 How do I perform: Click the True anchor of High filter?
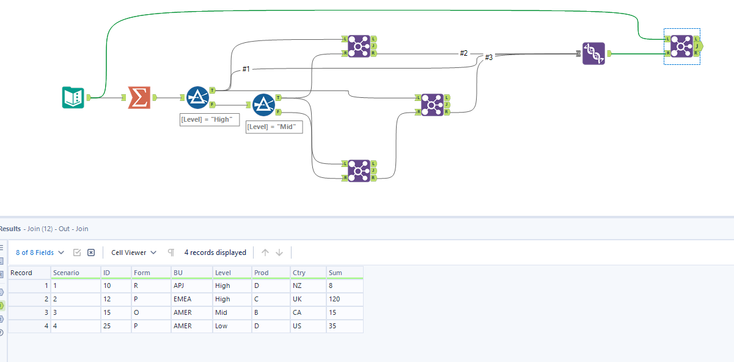tap(212, 89)
